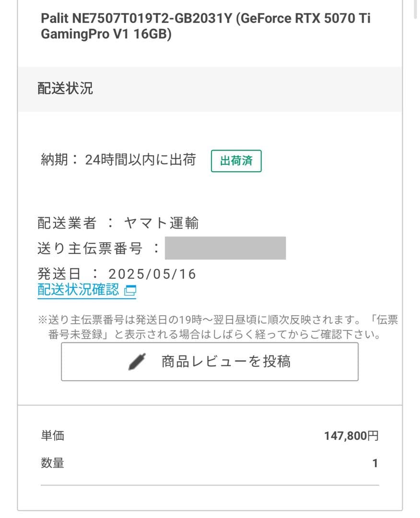
Task: Click the ※ tracking number notice text
Action: pos(217,328)
